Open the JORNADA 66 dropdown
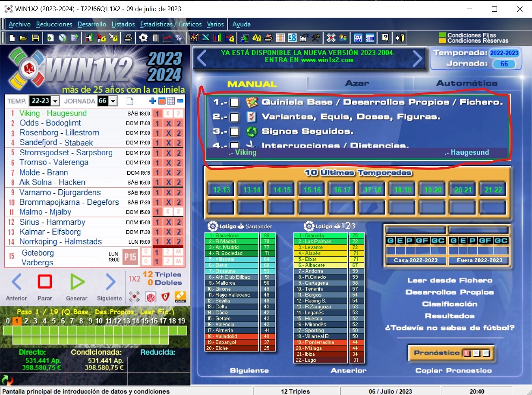The height and width of the screenshot is (395, 532). coord(113,101)
